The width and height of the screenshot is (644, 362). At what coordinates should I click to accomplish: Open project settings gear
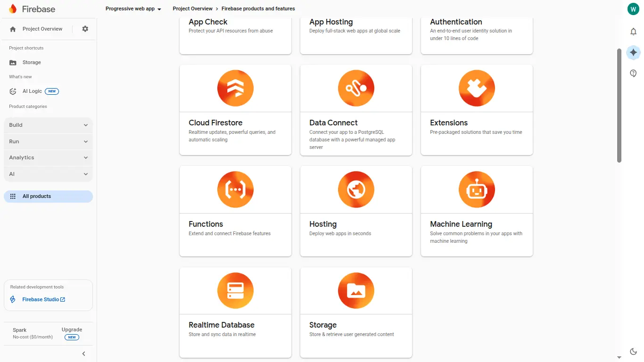coord(85,29)
